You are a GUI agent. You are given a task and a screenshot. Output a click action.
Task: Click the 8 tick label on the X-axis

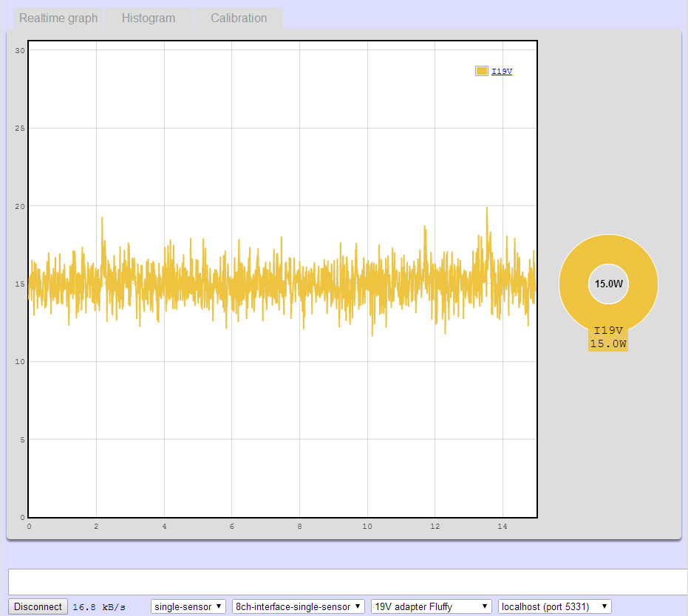click(x=299, y=527)
